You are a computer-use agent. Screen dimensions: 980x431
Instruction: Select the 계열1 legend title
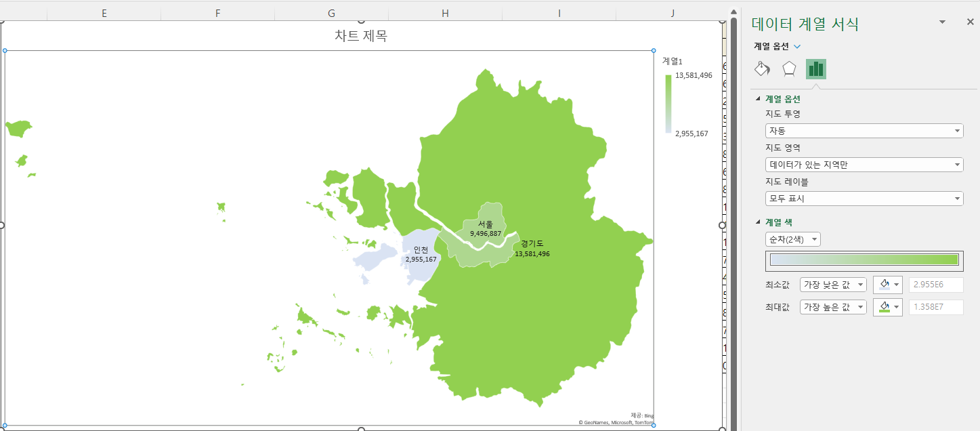(x=673, y=61)
